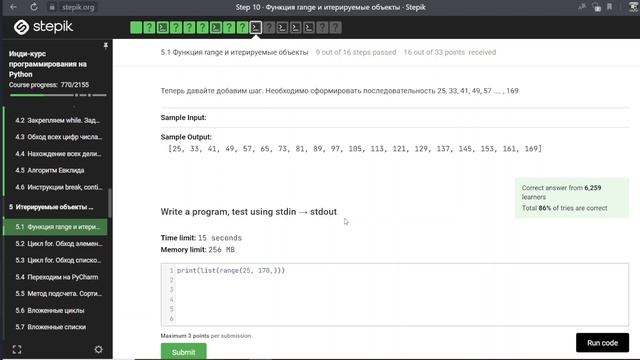Select the current tenth step code icon
Image resolution: width=640 pixels, height=360 pixels.
coord(256,27)
